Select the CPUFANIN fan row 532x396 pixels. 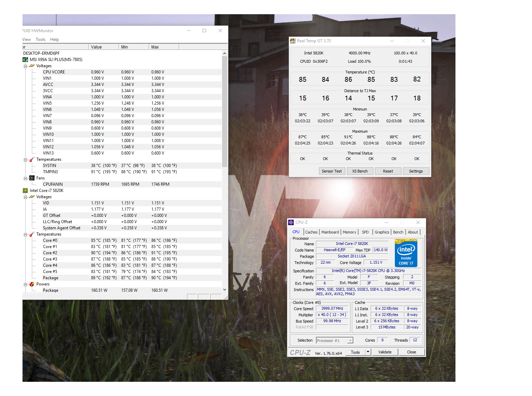[x=122, y=184]
